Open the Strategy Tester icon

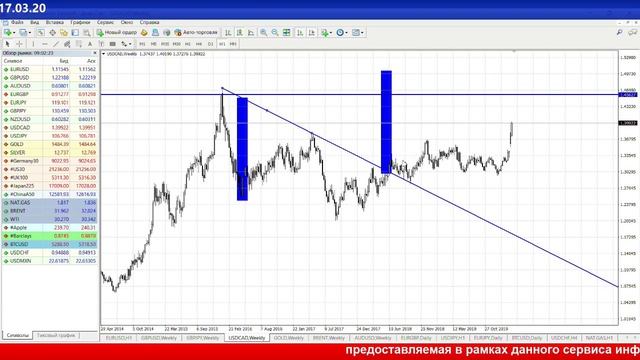pos(87,32)
